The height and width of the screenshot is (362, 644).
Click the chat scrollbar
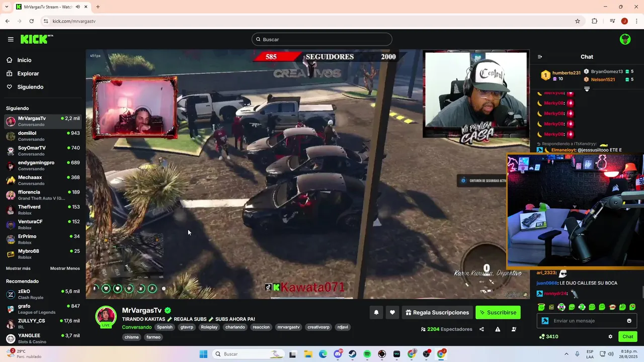[x=642, y=292]
